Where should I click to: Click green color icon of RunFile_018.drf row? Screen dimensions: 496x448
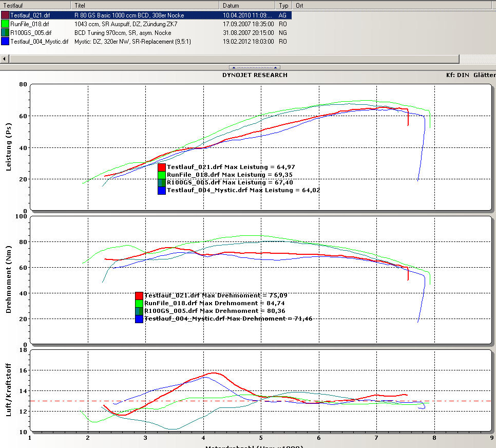[5, 24]
